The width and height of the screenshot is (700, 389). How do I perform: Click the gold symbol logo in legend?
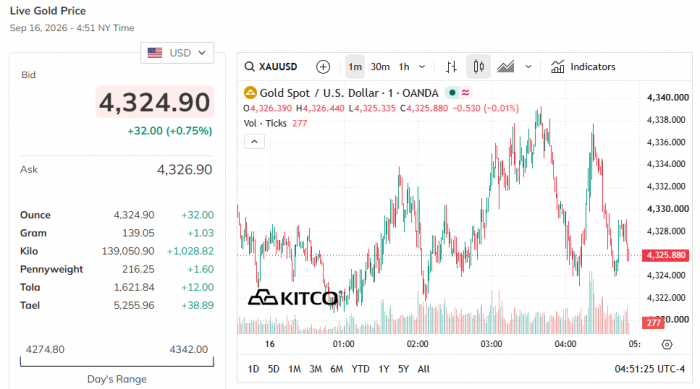coord(250,92)
